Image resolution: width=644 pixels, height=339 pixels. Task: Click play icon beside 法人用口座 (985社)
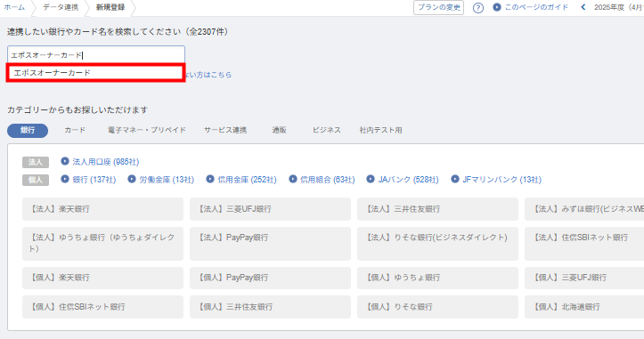coord(65,161)
